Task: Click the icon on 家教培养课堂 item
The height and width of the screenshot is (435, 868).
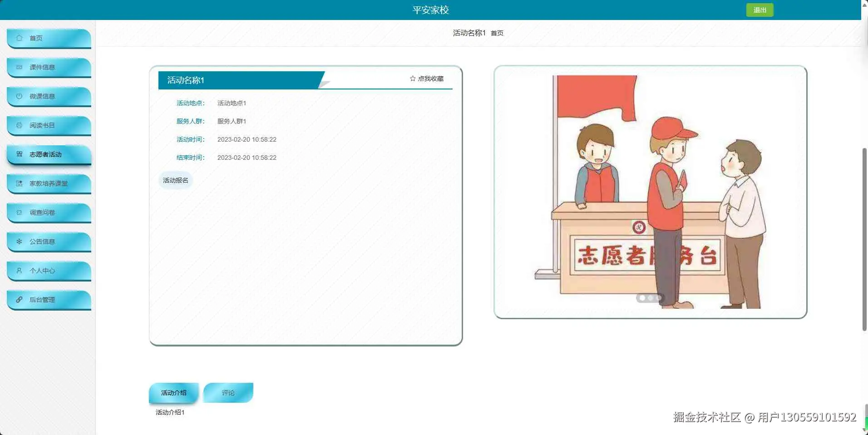Action: point(19,183)
